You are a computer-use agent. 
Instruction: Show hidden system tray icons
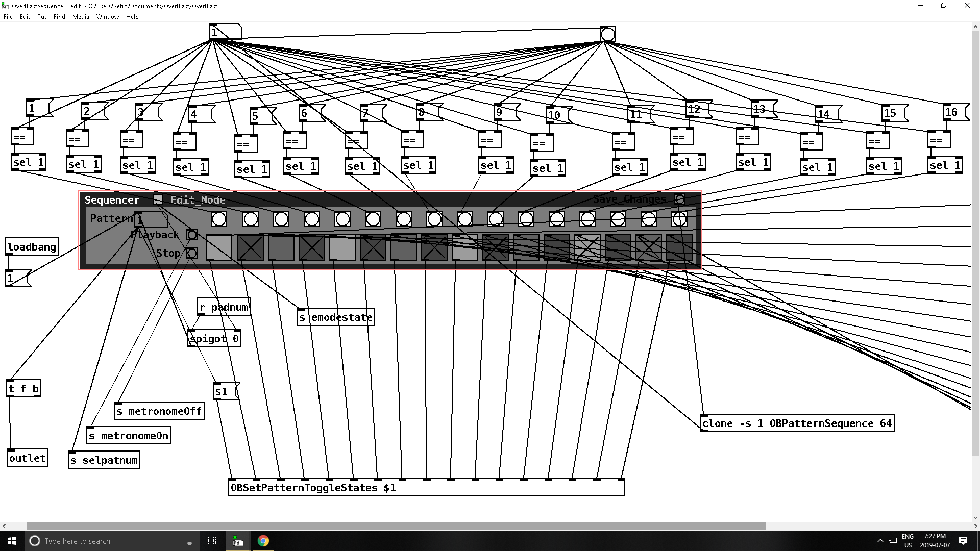(880, 541)
